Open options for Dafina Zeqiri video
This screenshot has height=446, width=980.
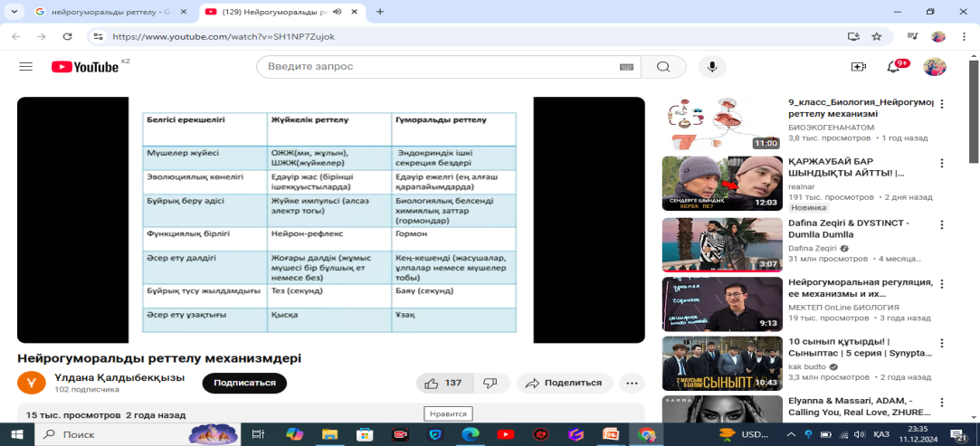[943, 223]
